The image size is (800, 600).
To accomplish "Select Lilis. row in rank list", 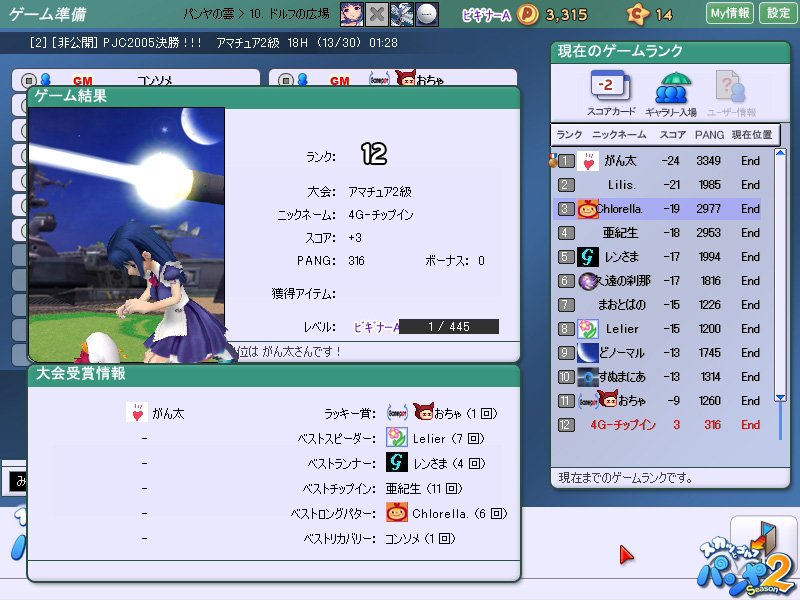I will [x=658, y=185].
